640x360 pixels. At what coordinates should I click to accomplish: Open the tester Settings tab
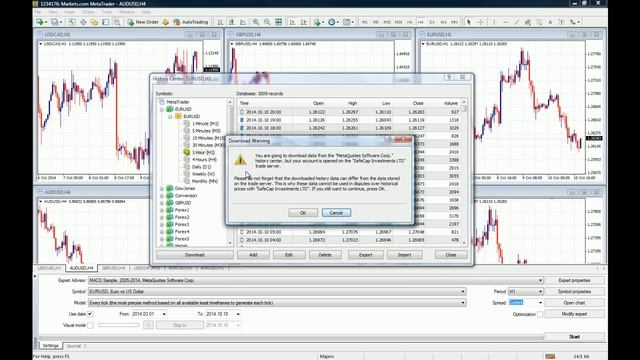[x=51, y=346]
